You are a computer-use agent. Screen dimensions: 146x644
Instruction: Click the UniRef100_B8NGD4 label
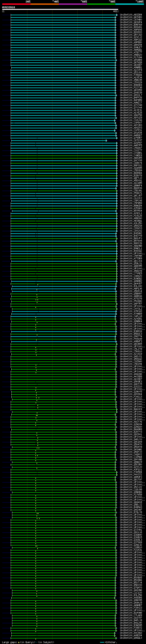[x=131, y=206]
